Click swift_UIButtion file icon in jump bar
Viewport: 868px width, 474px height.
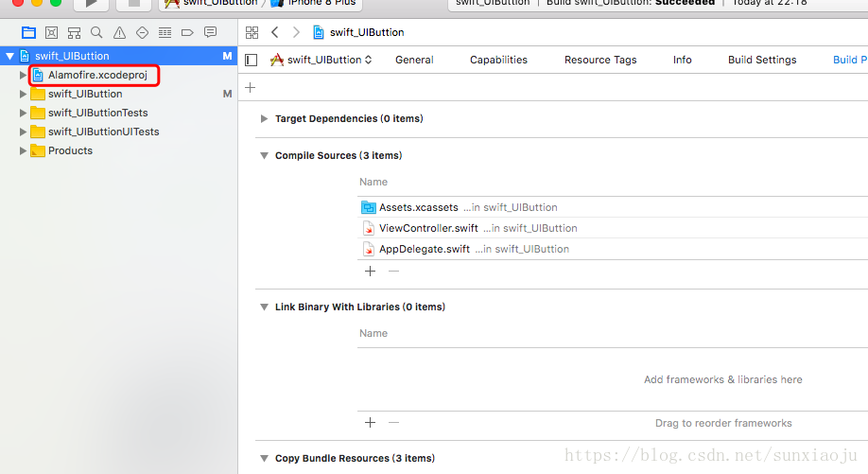[x=319, y=32]
